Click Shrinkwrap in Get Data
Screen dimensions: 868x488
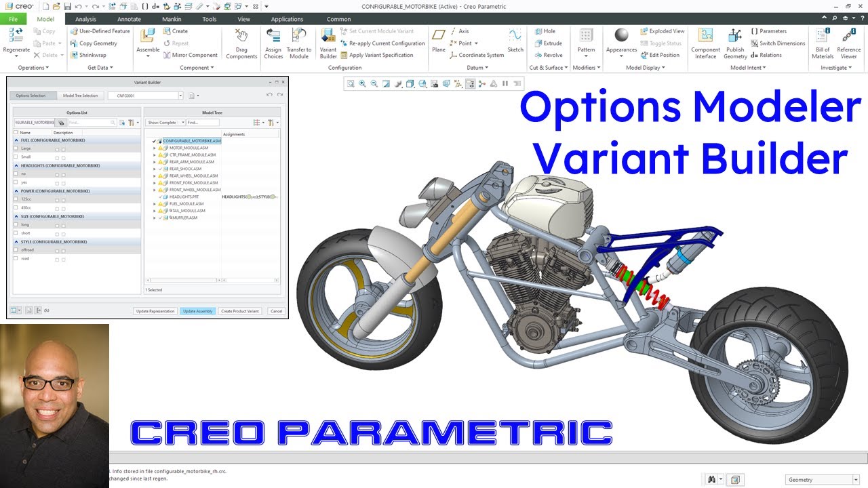tap(88, 56)
